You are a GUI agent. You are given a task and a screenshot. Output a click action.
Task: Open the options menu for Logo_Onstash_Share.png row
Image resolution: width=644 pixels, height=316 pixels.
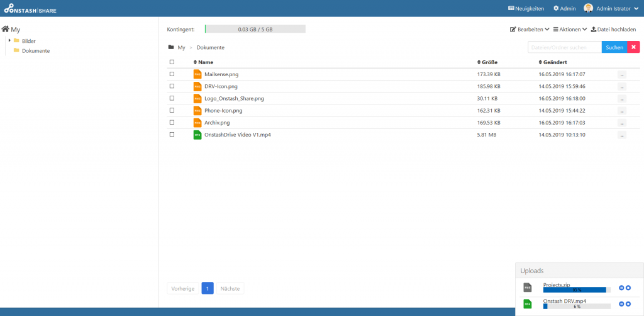(x=622, y=99)
